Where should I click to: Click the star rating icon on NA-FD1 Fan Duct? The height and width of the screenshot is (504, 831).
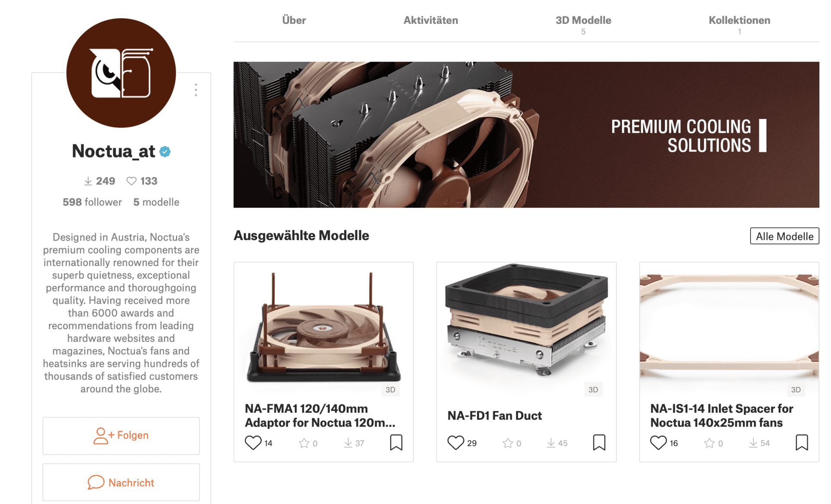508,443
